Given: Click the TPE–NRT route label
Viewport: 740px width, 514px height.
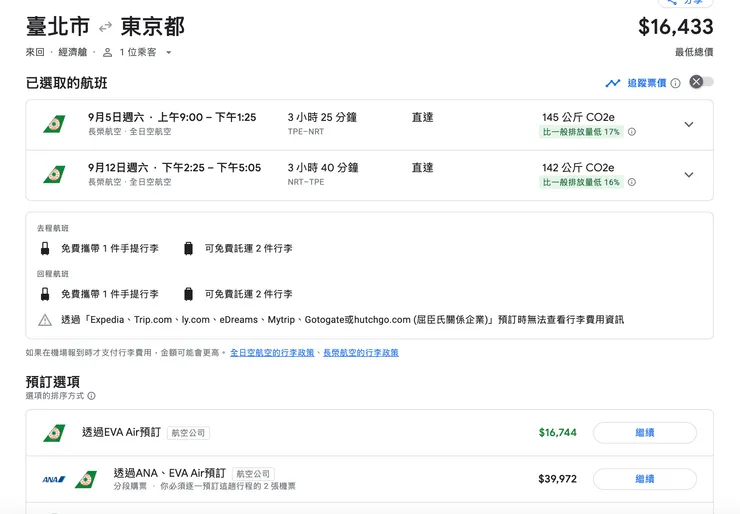Looking at the screenshot, I should (x=306, y=132).
